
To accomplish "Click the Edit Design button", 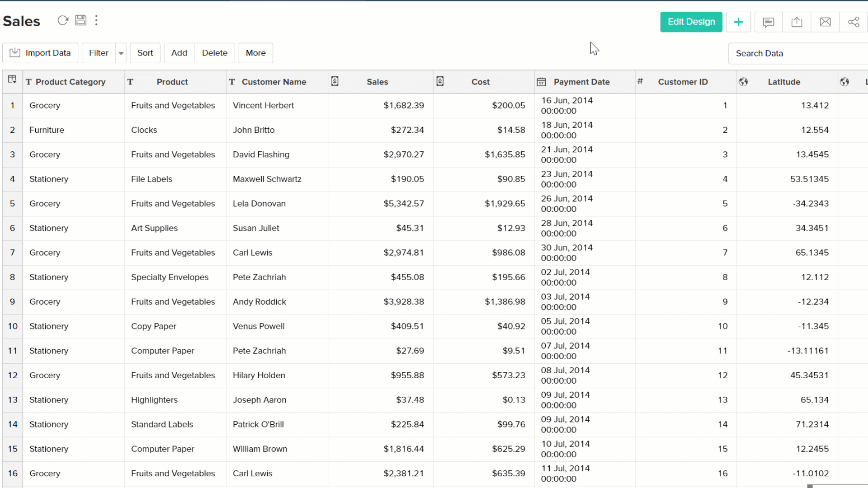I will 691,22.
